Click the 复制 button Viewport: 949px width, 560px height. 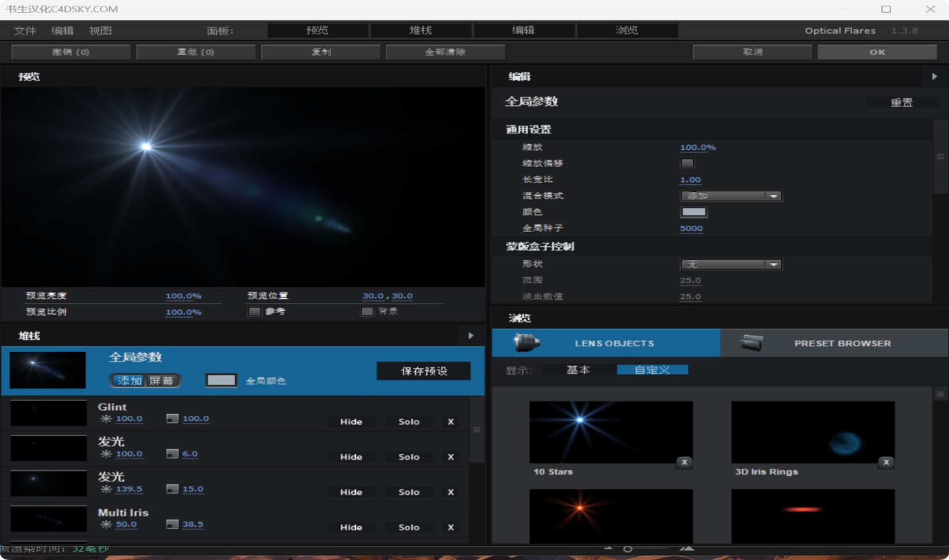click(x=321, y=52)
